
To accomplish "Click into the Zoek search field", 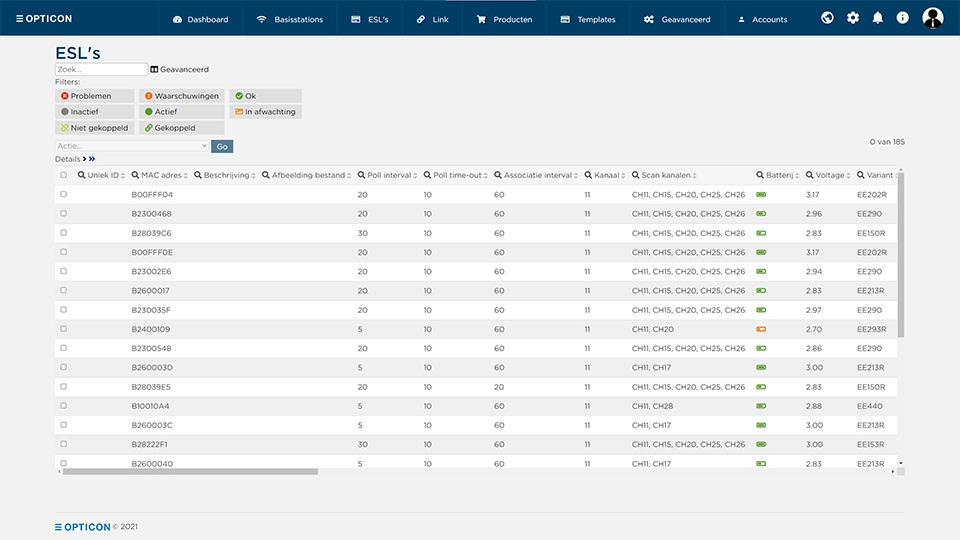I will point(101,70).
